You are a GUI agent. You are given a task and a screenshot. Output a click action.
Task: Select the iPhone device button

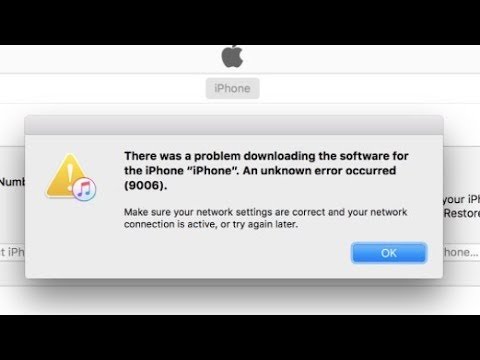pos(232,88)
